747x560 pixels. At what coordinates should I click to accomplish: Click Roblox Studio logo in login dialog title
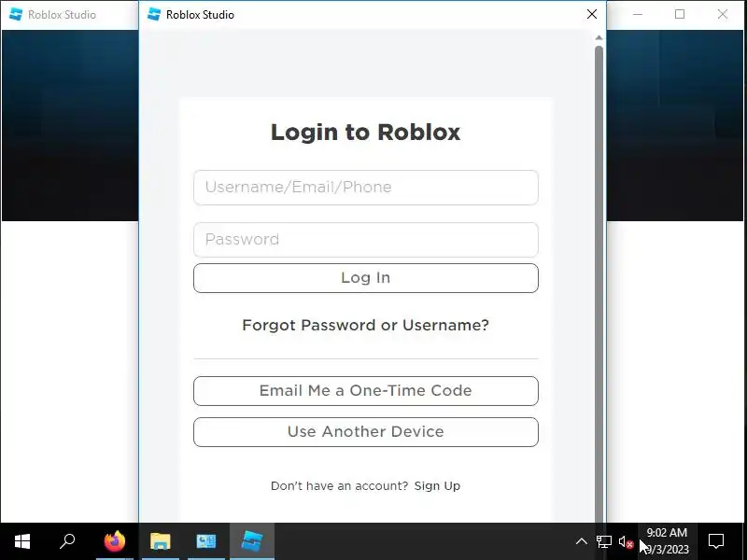click(154, 14)
